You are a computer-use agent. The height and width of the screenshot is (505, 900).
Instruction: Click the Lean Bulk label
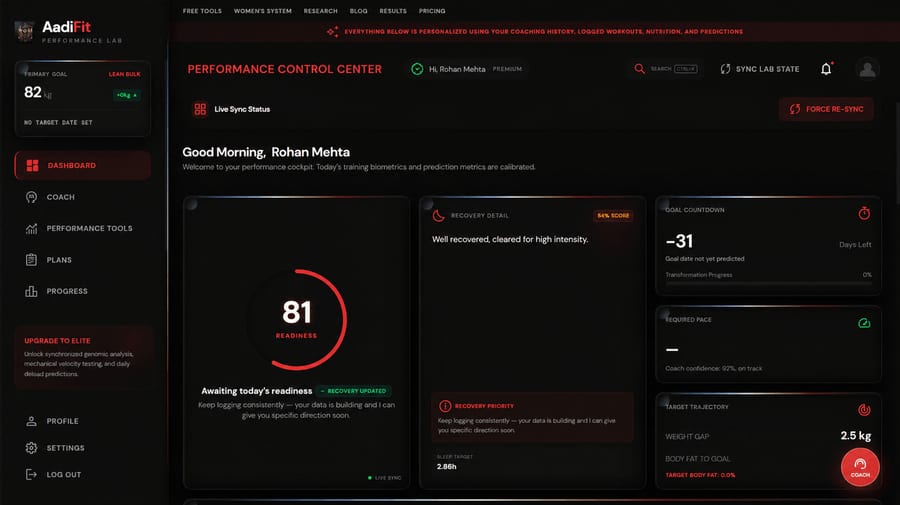point(125,74)
